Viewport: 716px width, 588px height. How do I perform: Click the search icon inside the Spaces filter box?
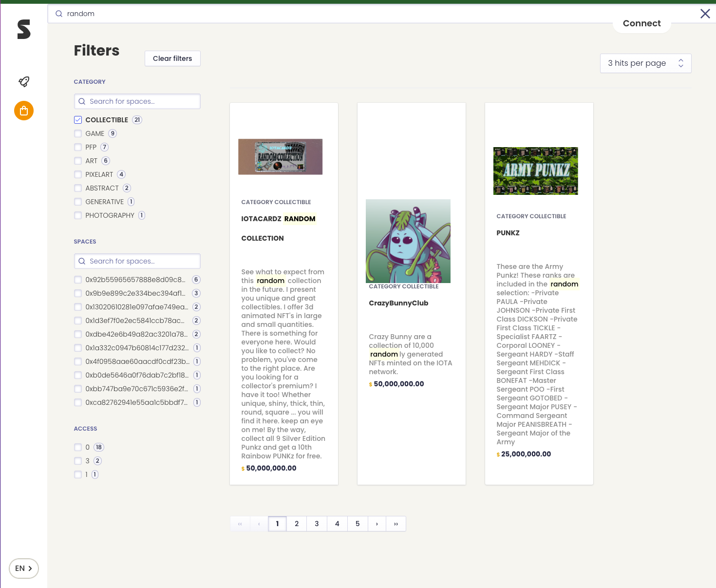pyautogui.click(x=82, y=261)
